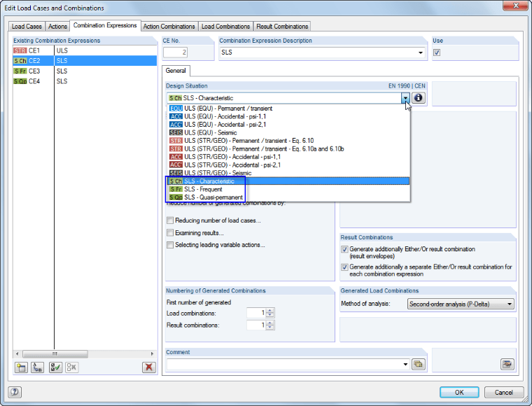The image size is (532, 406).
Task: Select CE2 SLS row in list
Action: pyautogui.click(x=85, y=61)
